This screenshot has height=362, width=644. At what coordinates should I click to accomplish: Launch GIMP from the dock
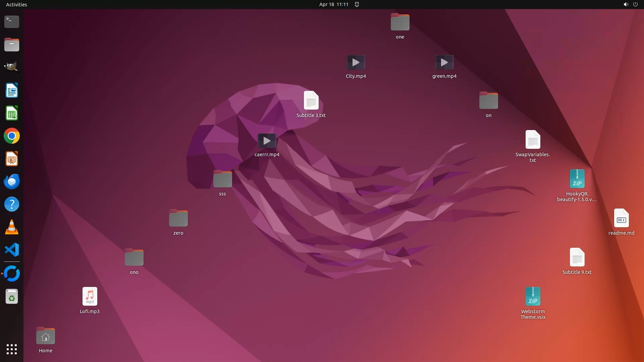pyautogui.click(x=12, y=67)
